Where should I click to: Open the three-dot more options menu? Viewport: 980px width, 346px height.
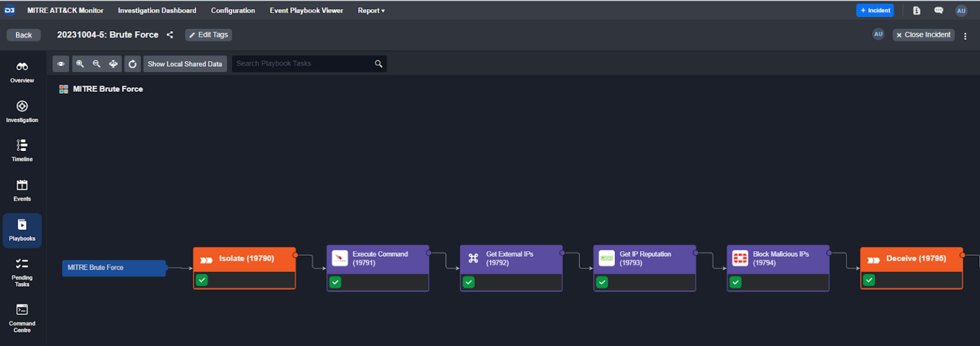[x=965, y=36]
